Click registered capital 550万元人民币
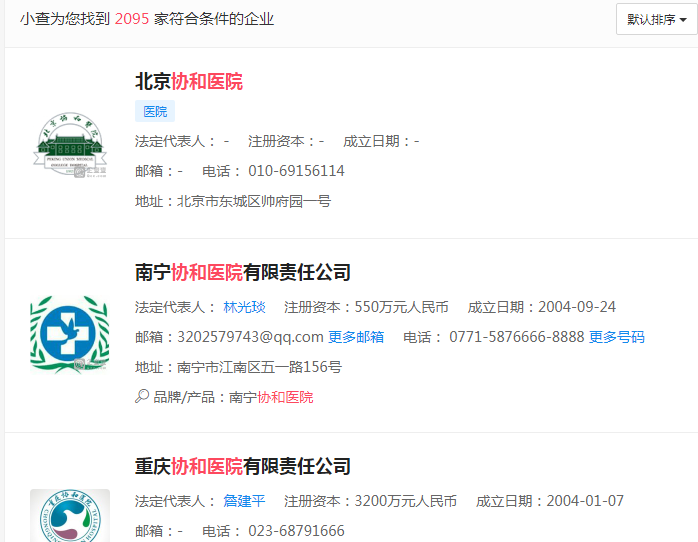The height and width of the screenshot is (542, 698). pos(402,307)
